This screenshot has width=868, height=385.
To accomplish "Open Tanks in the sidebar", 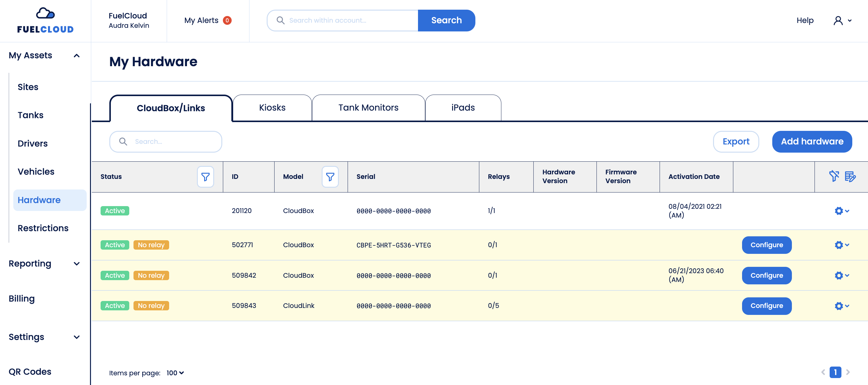I will click(31, 115).
